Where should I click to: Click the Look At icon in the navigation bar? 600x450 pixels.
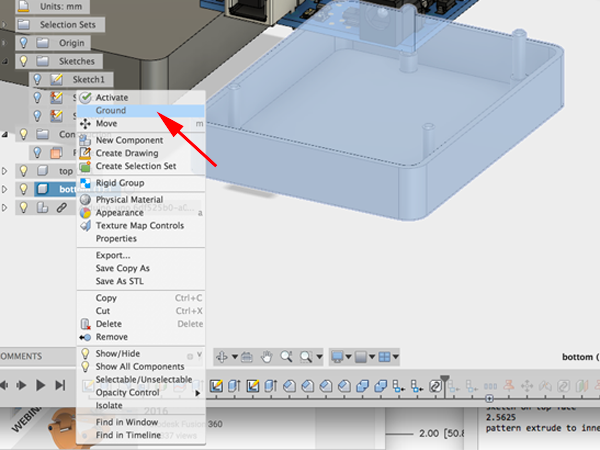[x=247, y=357]
